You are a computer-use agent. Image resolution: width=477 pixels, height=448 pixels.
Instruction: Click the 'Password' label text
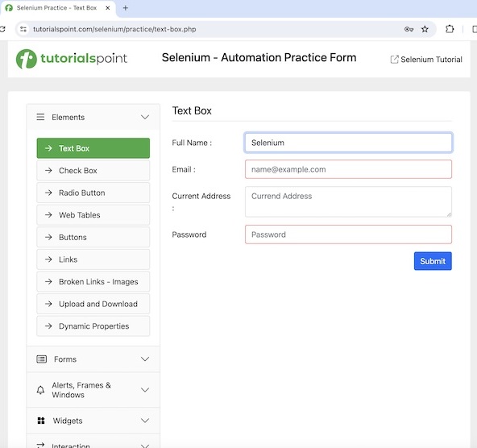tap(189, 234)
